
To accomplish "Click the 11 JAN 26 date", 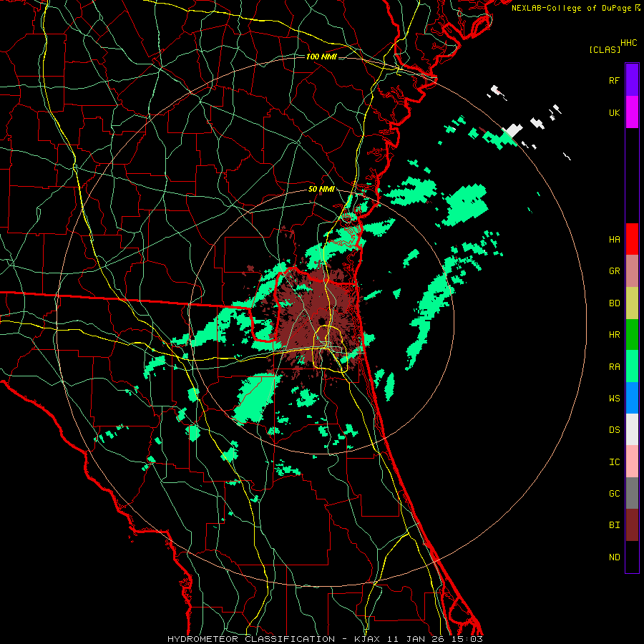I will pos(417,639).
